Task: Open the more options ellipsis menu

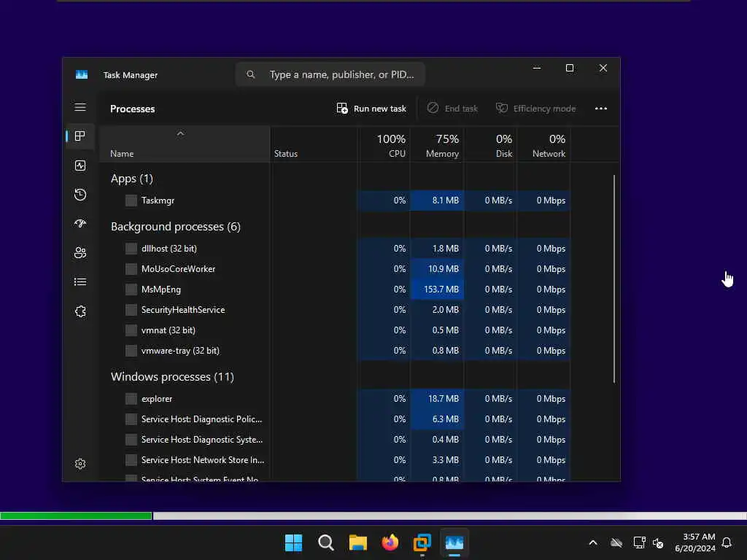Action: (601, 109)
